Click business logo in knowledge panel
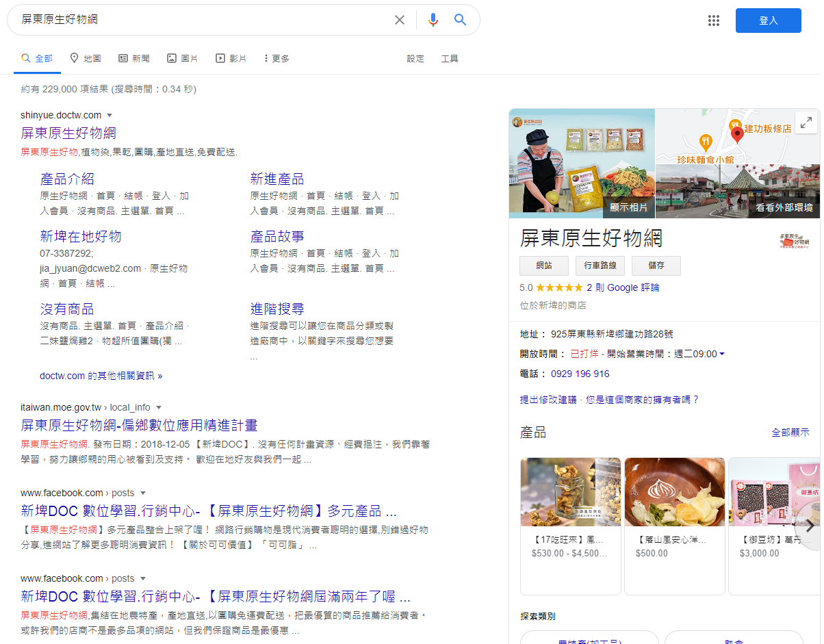This screenshot has width=824, height=644. point(794,240)
